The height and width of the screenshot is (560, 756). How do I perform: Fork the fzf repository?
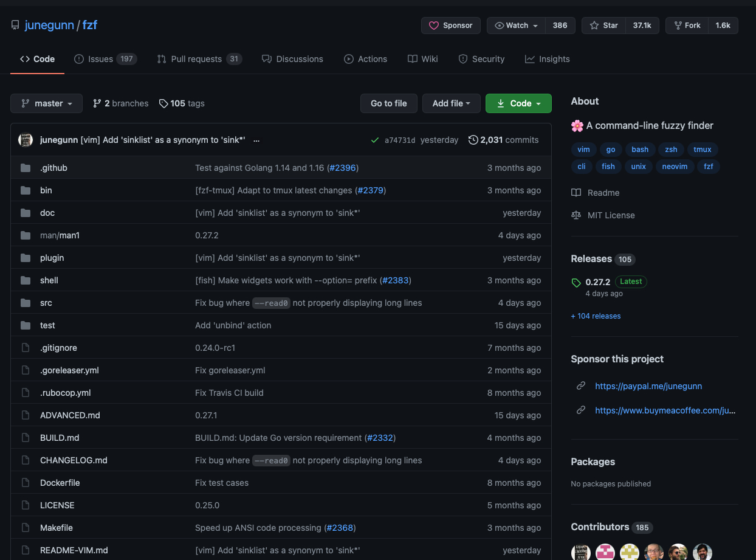click(687, 26)
